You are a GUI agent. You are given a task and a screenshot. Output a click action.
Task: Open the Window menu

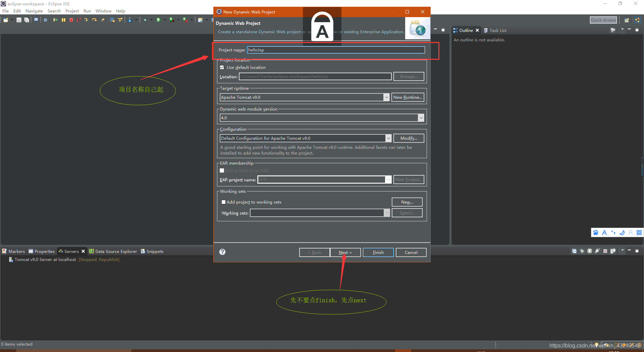103,11
